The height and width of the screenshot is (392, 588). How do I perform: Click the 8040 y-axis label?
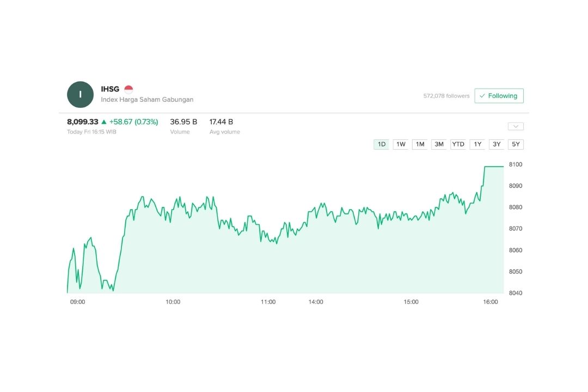516,293
